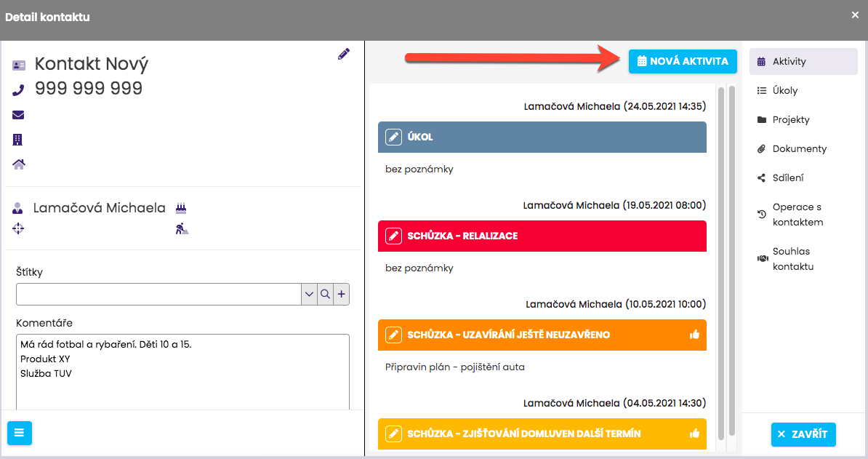Click the activity list vertical scrollbar
Viewport: 868px width, 459px height.
pos(721,262)
